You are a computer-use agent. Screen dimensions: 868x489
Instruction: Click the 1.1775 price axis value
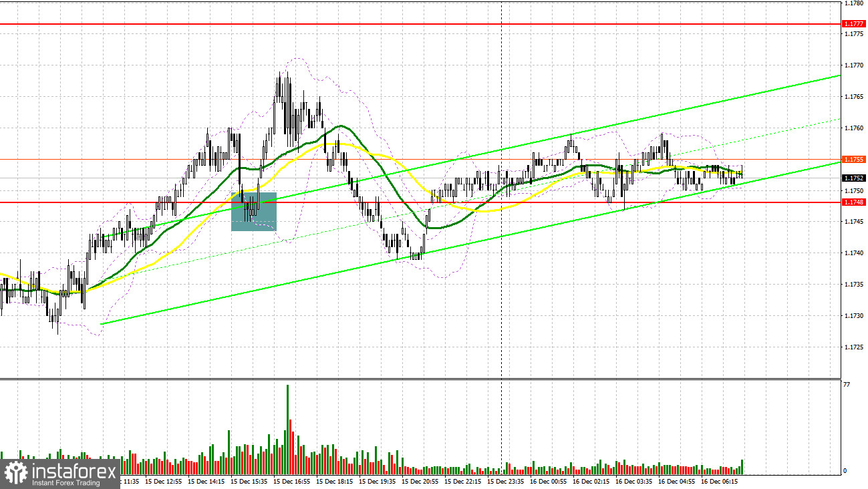(x=853, y=34)
